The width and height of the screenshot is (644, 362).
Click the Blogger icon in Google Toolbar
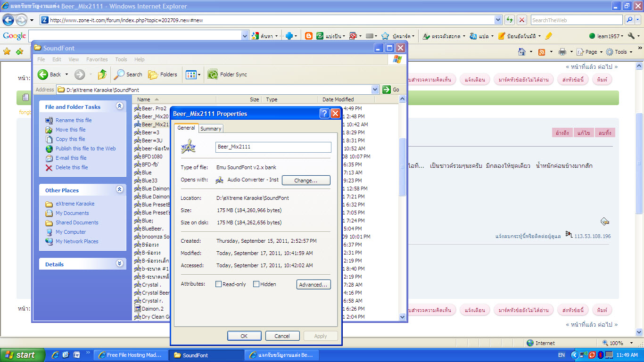click(309, 36)
